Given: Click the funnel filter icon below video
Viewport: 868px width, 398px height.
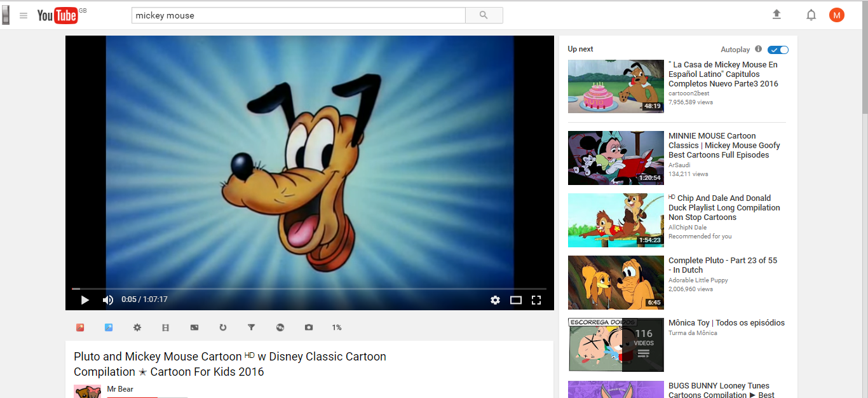Looking at the screenshot, I should click(251, 327).
